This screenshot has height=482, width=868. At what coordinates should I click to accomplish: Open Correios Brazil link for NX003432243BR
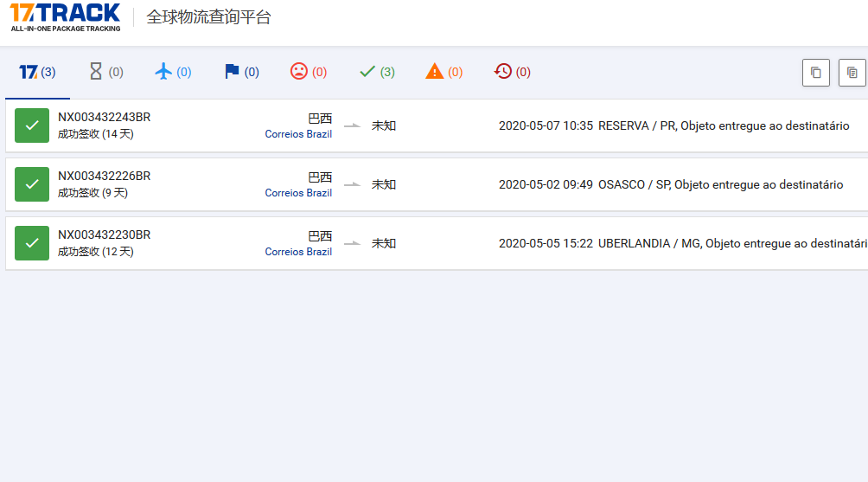[298, 134]
